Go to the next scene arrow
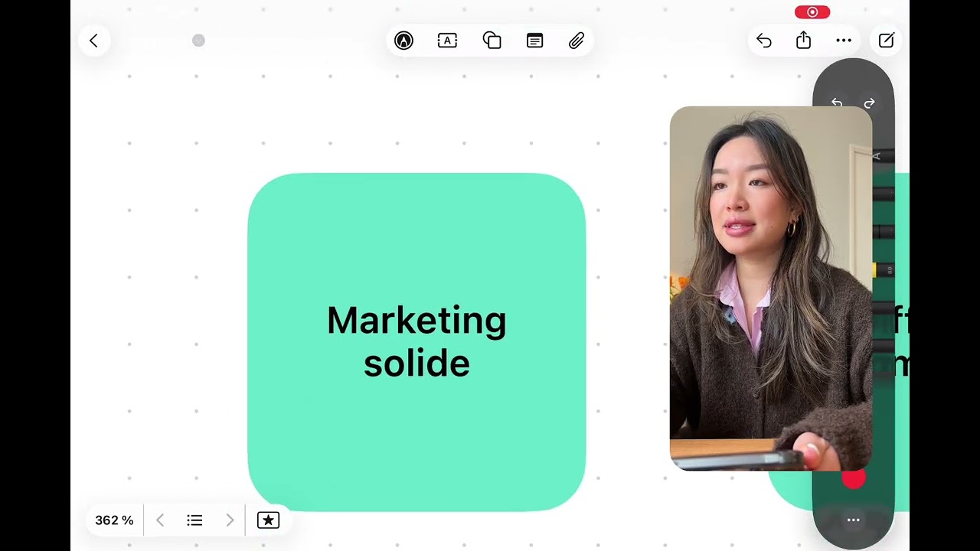 click(x=230, y=520)
